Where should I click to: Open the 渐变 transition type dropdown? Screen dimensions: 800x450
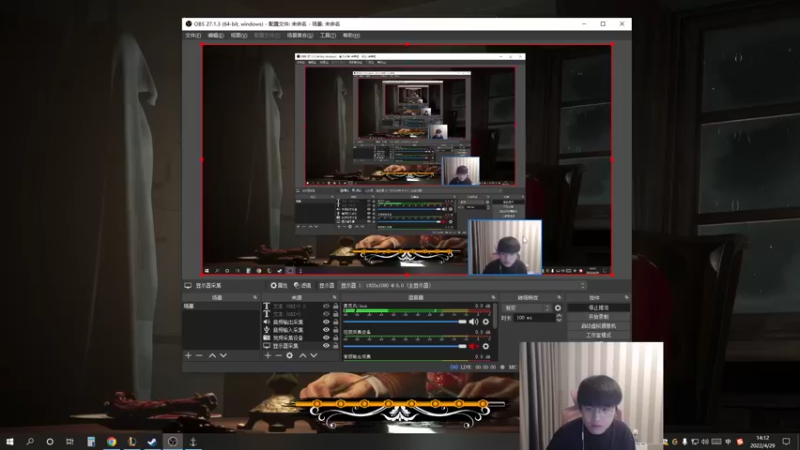(527, 308)
